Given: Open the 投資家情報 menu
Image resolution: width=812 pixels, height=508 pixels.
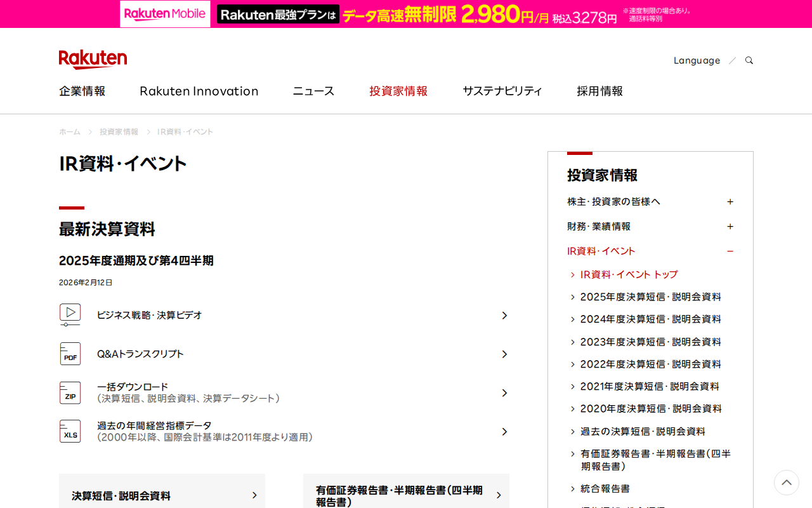Looking at the screenshot, I should (398, 91).
